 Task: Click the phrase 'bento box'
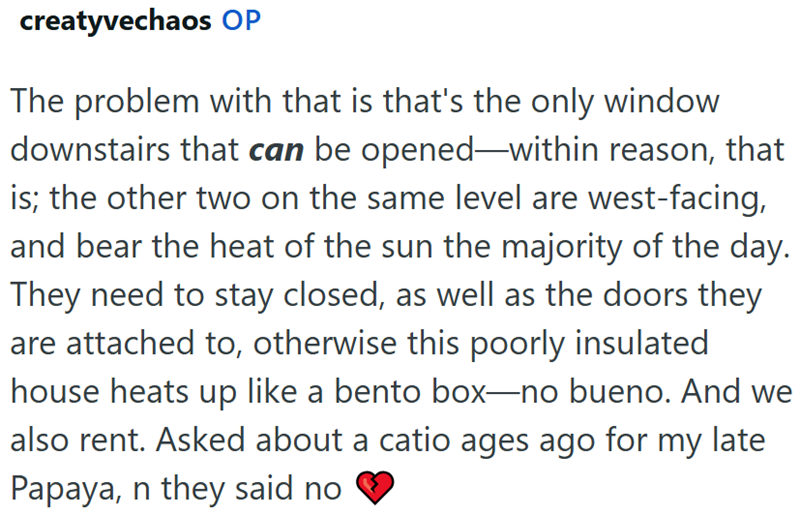(x=410, y=391)
